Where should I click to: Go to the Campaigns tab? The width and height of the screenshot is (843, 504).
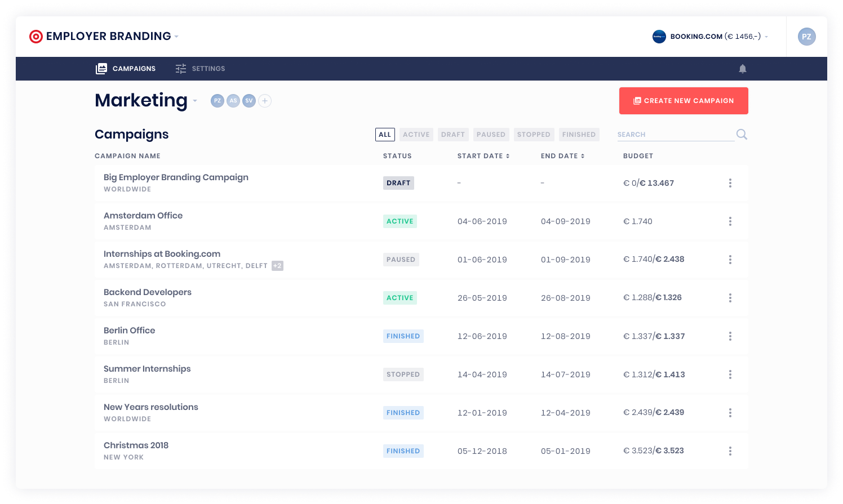pos(126,69)
